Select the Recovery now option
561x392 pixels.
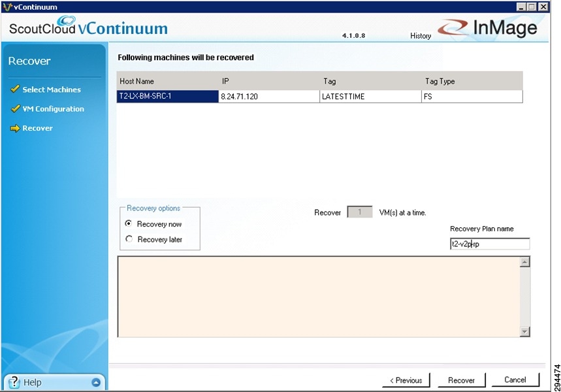coord(129,223)
